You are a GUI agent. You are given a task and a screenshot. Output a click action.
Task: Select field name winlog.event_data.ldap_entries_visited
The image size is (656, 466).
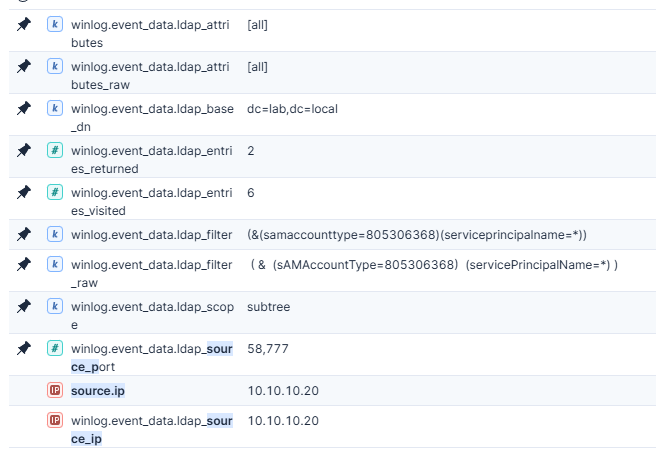click(151, 202)
